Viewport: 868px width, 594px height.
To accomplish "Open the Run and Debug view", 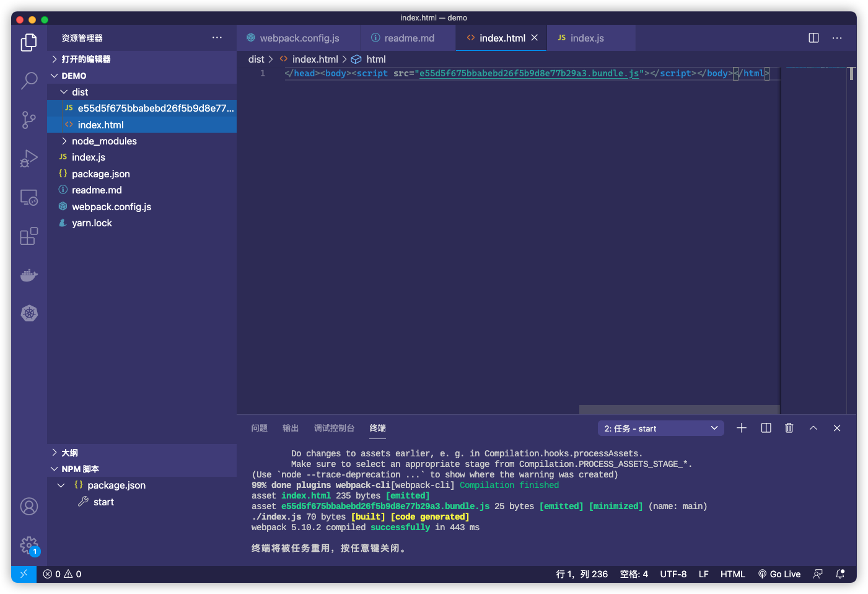I will pyautogui.click(x=29, y=159).
